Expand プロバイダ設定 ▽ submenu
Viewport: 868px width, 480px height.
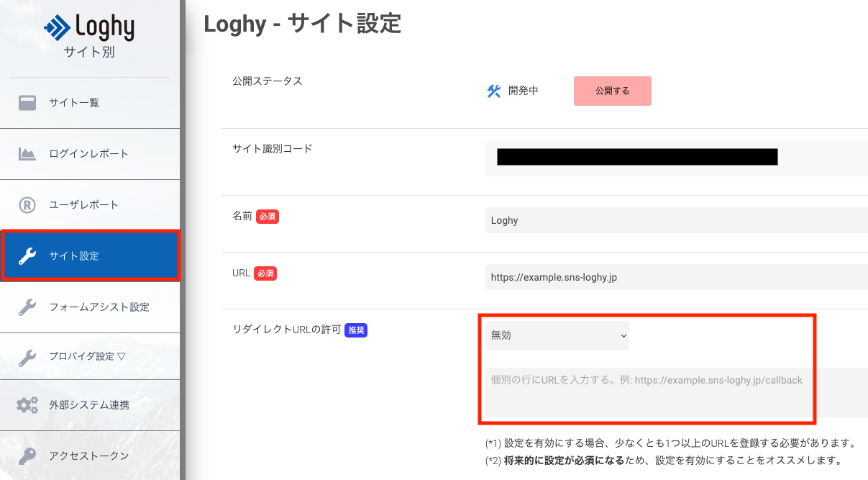pos(90,356)
